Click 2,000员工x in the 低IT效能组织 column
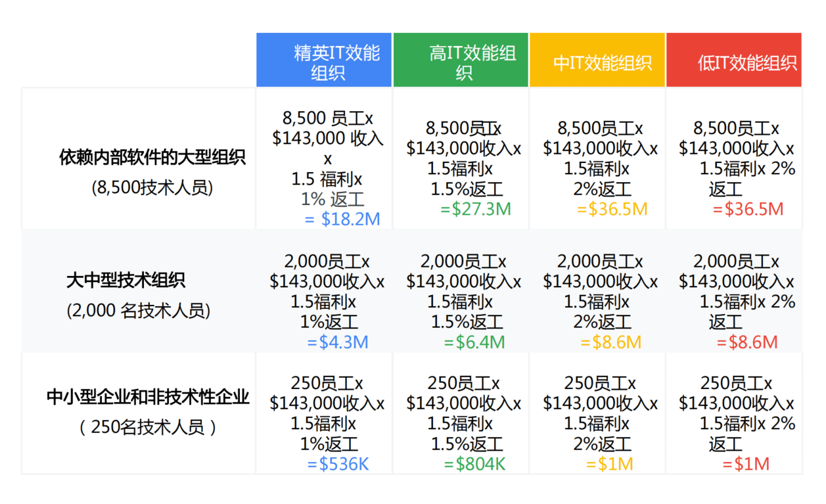The width and height of the screenshot is (826, 504). coord(736,261)
